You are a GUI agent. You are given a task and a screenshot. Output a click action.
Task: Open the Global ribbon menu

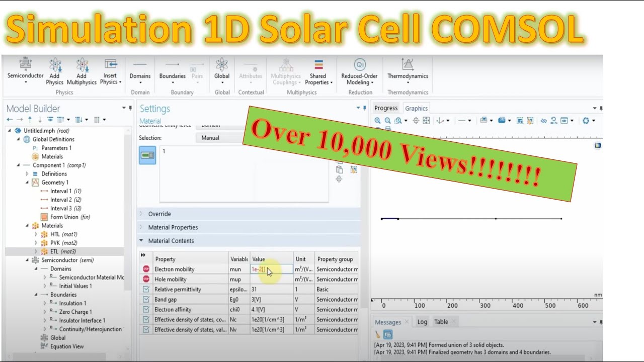click(x=222, y=71)
